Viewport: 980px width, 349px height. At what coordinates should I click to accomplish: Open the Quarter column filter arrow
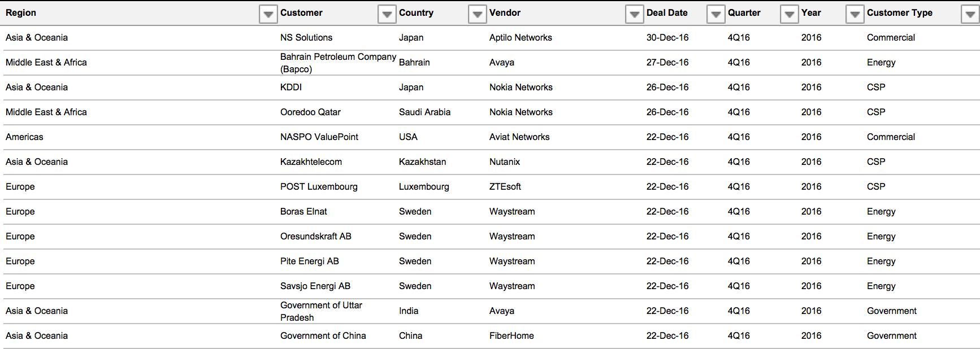click(x=790, y=15)
